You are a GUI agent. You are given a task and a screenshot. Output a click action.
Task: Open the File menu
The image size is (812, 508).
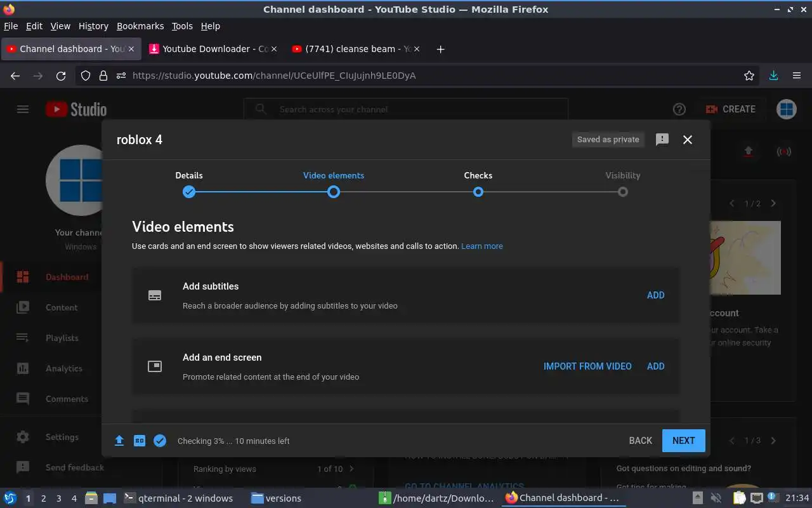pos(11,26)
